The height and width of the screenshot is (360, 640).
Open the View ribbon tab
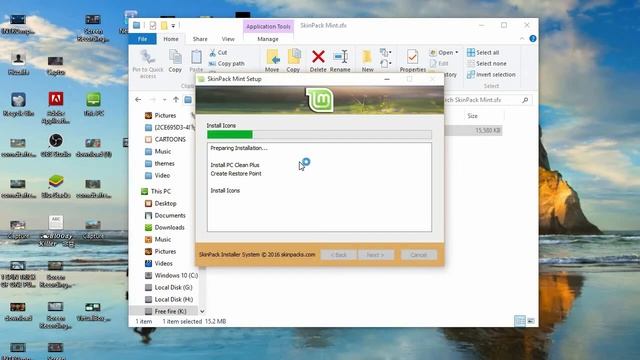(228, 39)
